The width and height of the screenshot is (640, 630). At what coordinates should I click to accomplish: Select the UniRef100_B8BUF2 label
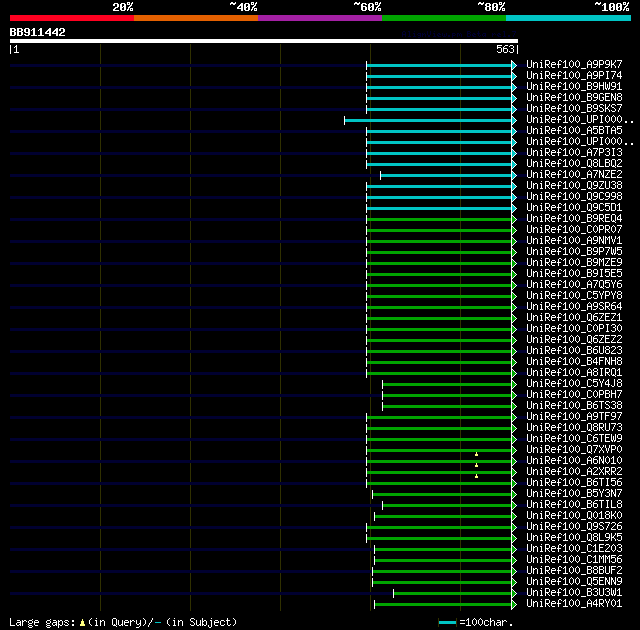pos(574,571)
